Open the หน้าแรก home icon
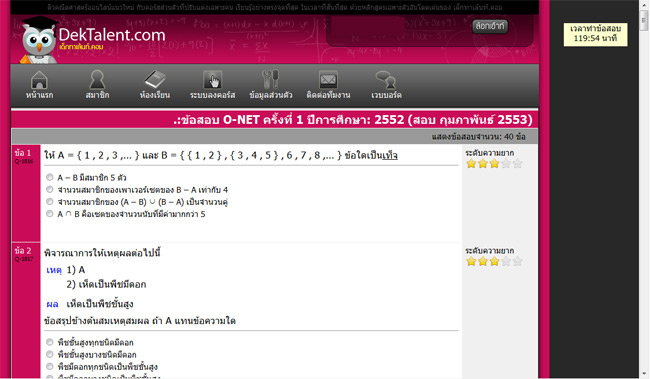 click(x=39, y=79)
